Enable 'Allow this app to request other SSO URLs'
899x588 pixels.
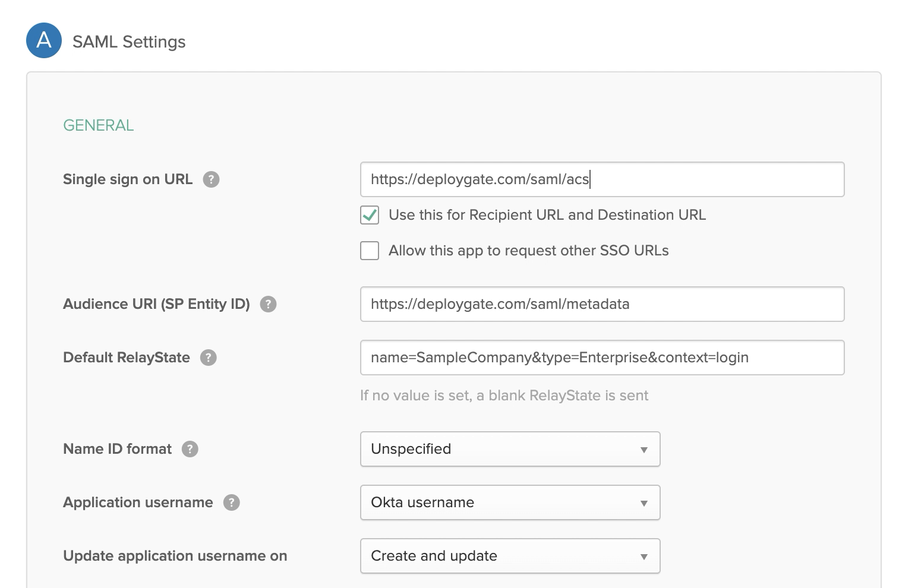pyautogui.click(x=369, y=251)
